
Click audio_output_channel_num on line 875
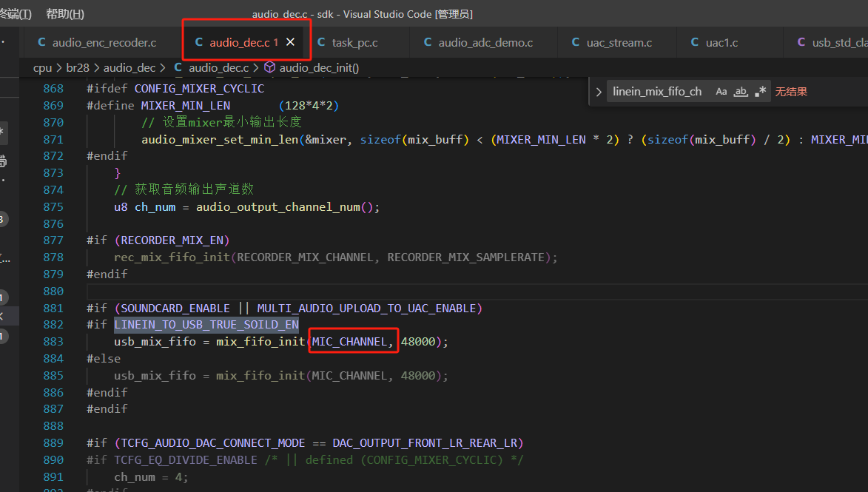(278, 207)
